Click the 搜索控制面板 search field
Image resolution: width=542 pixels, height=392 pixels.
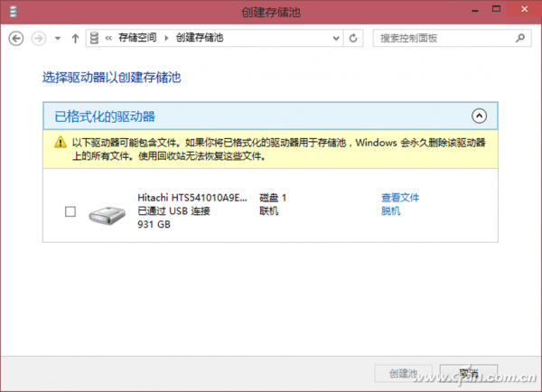click(x=452, y=38)
